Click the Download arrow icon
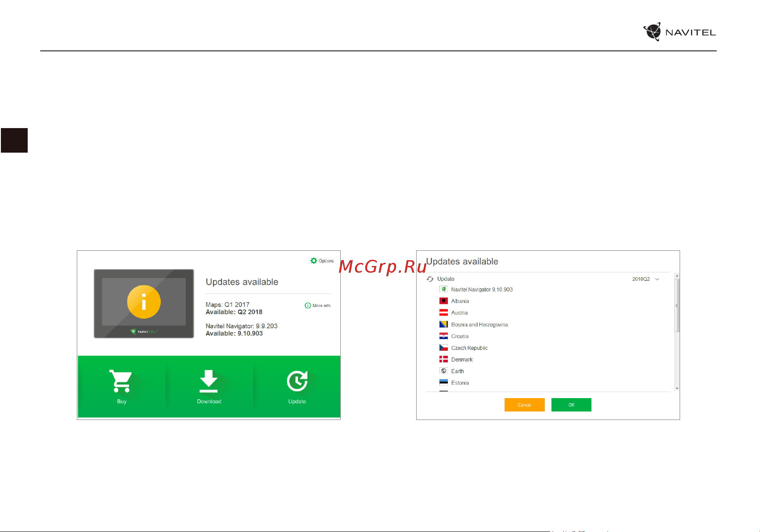760x532 pixels. [x=209, y=381]
